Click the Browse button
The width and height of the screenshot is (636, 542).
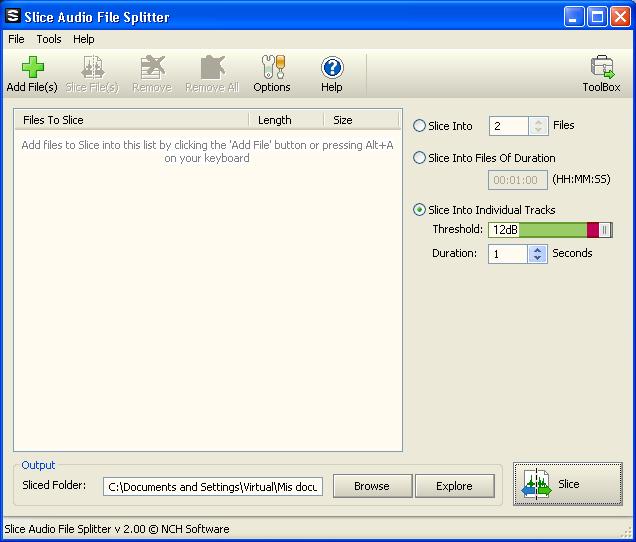372,486
